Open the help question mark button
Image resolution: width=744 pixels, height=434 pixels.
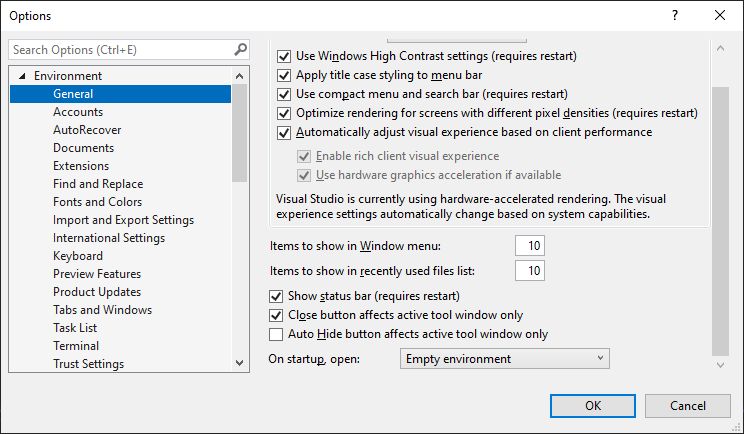(675, 15)
